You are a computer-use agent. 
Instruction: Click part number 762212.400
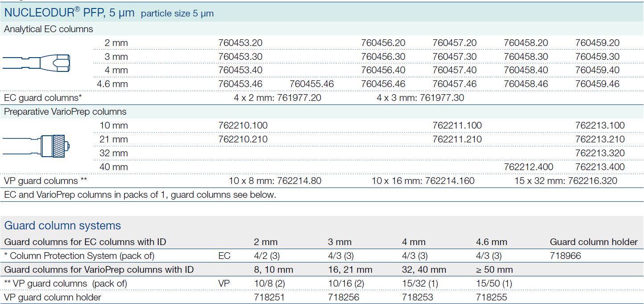[528, 167]
